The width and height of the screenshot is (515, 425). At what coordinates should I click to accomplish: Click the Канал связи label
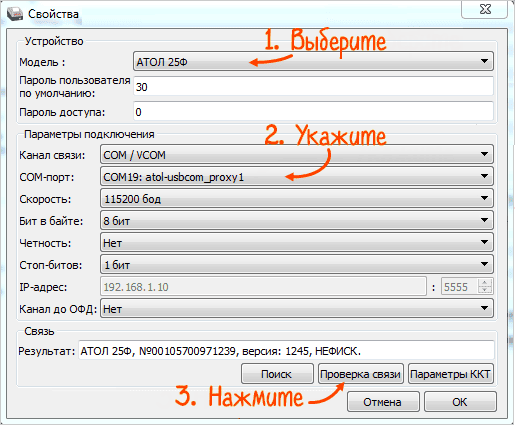[52, 155]
